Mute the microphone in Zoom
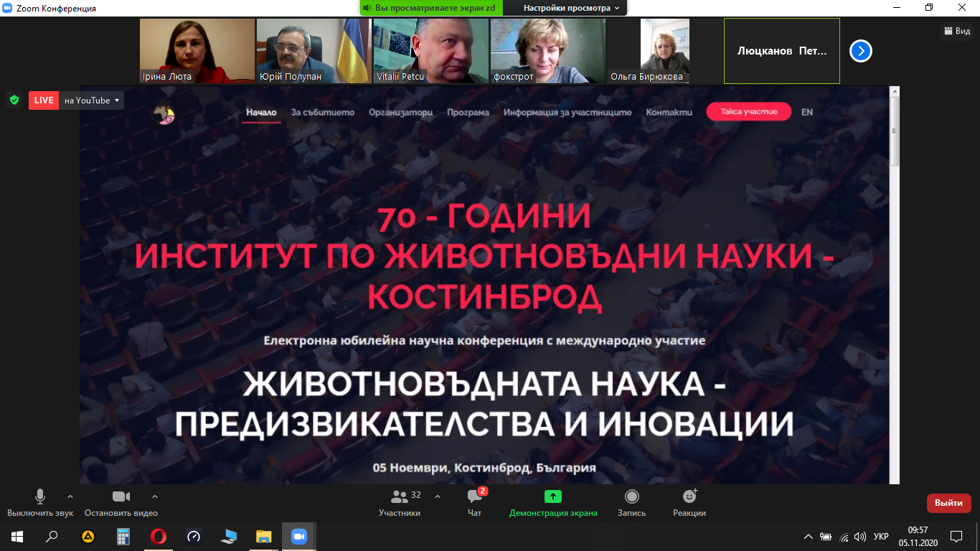Image resolution: width=980 pixels, height=551 pixels. 40,496
